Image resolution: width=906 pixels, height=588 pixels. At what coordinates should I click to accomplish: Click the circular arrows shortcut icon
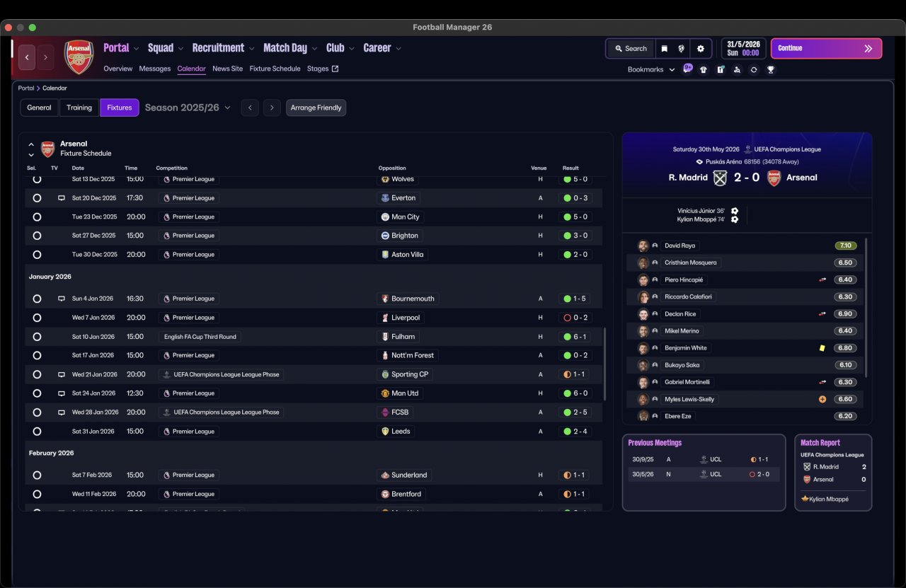pyautogui.click(x=754, y=70)
